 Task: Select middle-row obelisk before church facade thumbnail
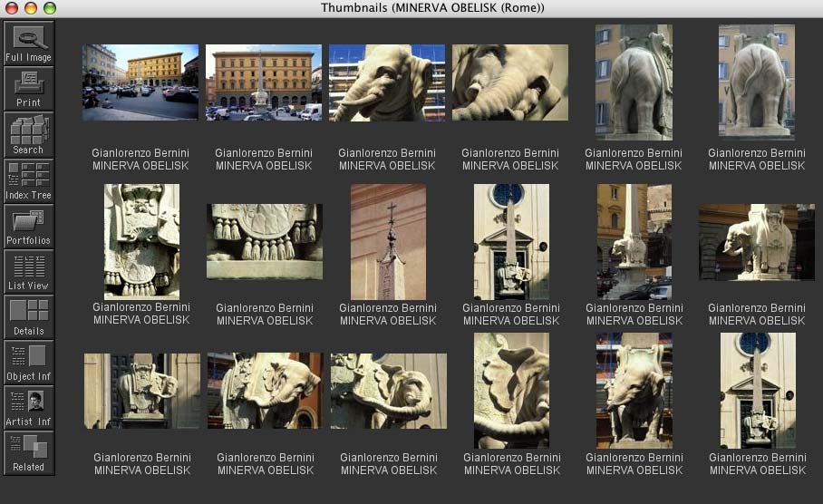click(x=511, y=241)
